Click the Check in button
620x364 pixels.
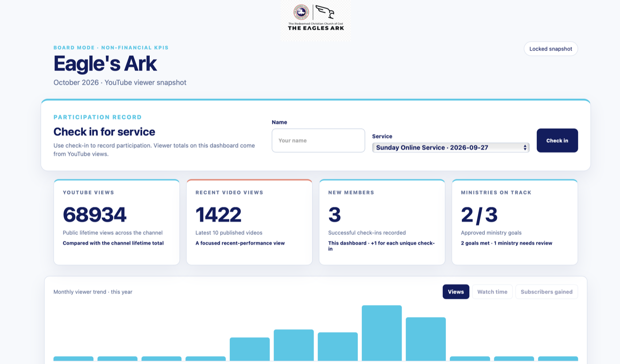557,140
